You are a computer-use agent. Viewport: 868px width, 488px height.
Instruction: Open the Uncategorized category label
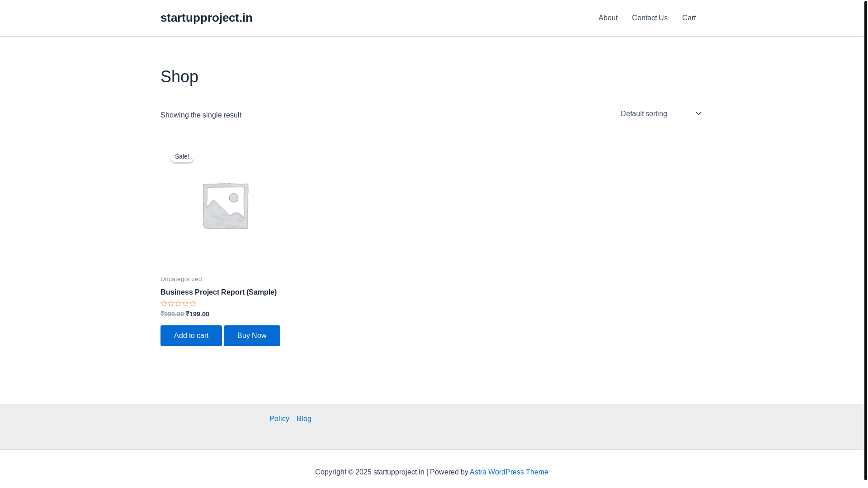[181, 279]
